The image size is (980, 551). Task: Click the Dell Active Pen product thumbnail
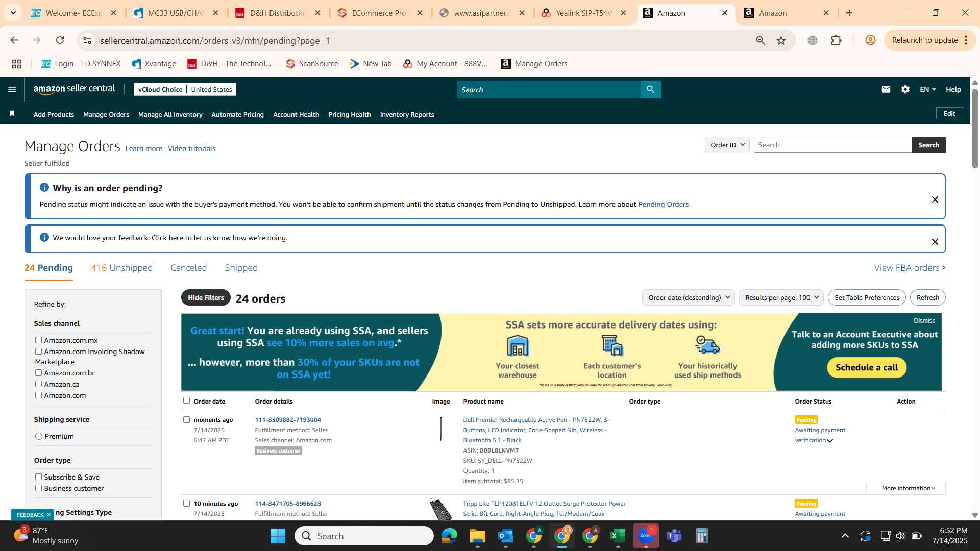440,429
